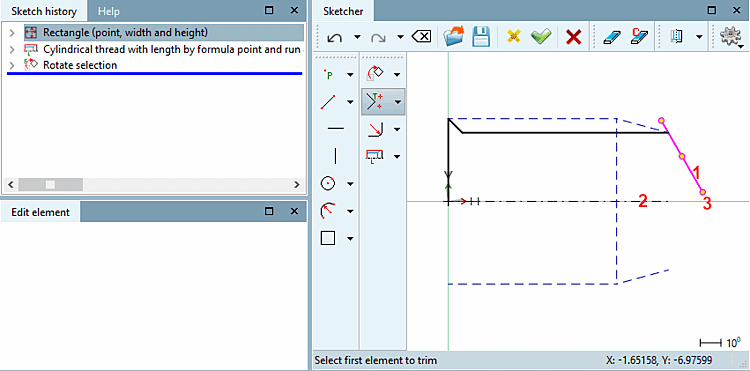Click scroll right arrow in Sketch history
The height and width of the screenshot is (371, 750).
[297, 184]
